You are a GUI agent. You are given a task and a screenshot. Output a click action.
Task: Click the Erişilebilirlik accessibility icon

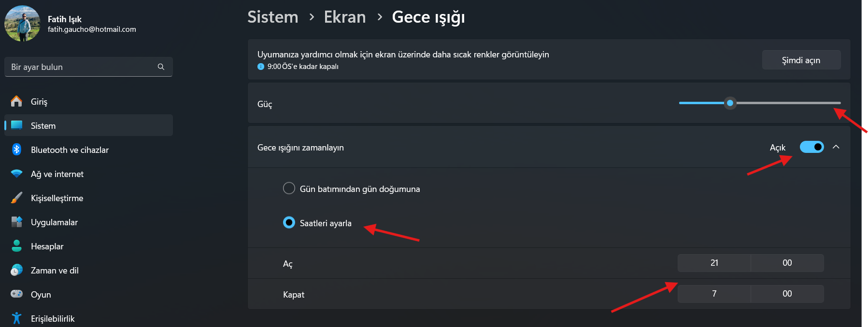[x=16, y=318]
